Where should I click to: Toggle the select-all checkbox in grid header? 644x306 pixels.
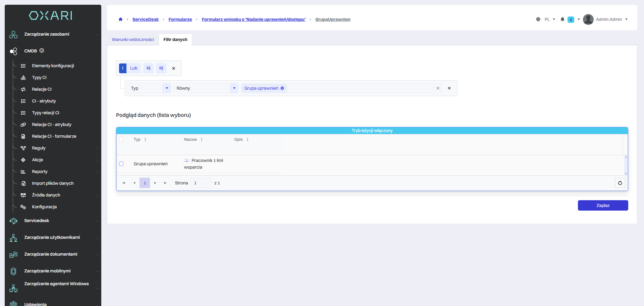click(121, 139)
